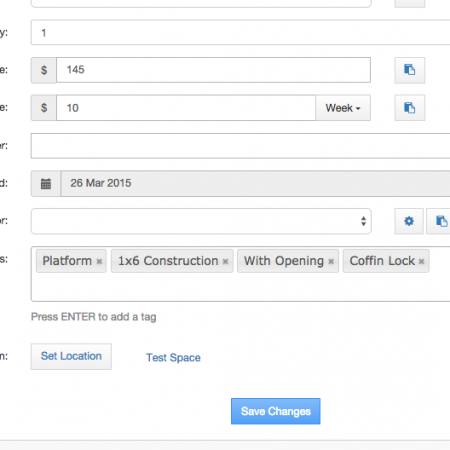This screenshot has width=450, height=450.
Task: Click into the price field showing 145
Action: click(213, 70)
